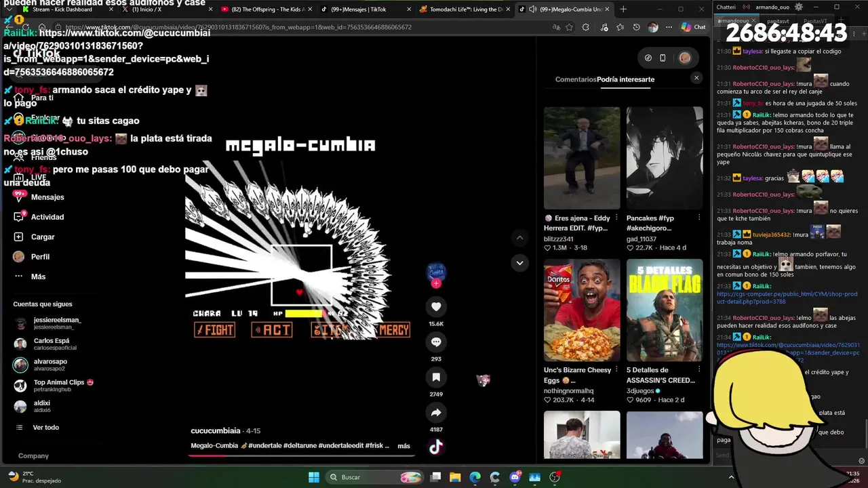Go to previous video with up chevron
Viewport: 868px width, 488px height.
(519, 238)
